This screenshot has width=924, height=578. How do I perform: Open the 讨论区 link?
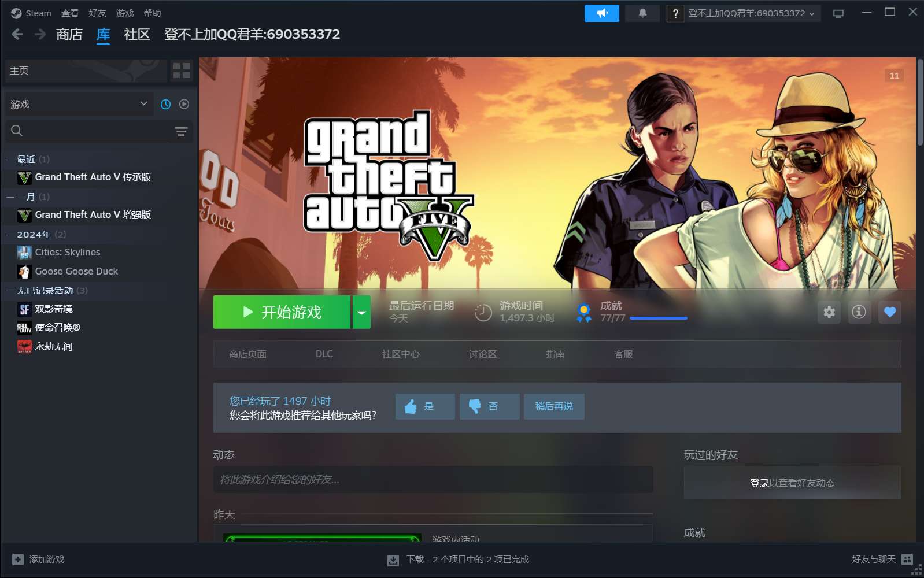[483, 354]
